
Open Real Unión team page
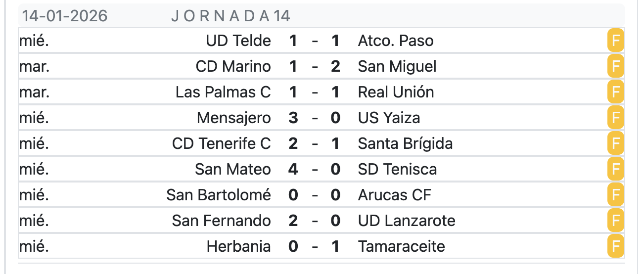396,92
